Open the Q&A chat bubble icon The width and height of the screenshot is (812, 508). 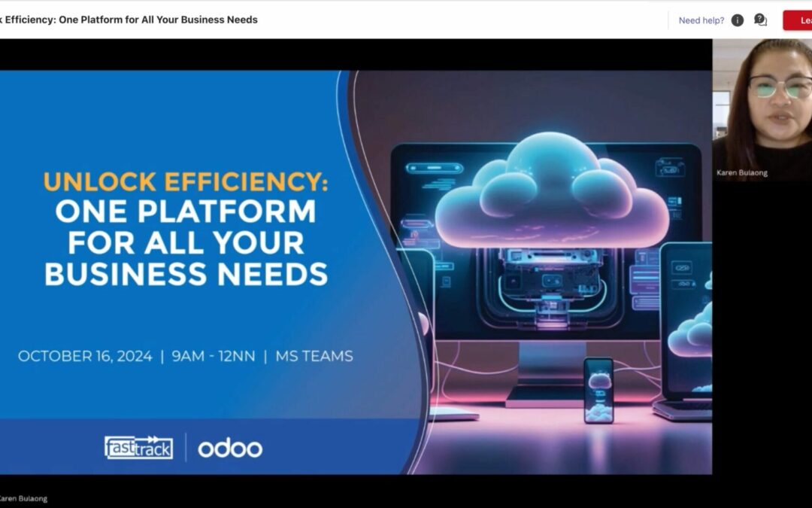[760, 20]
